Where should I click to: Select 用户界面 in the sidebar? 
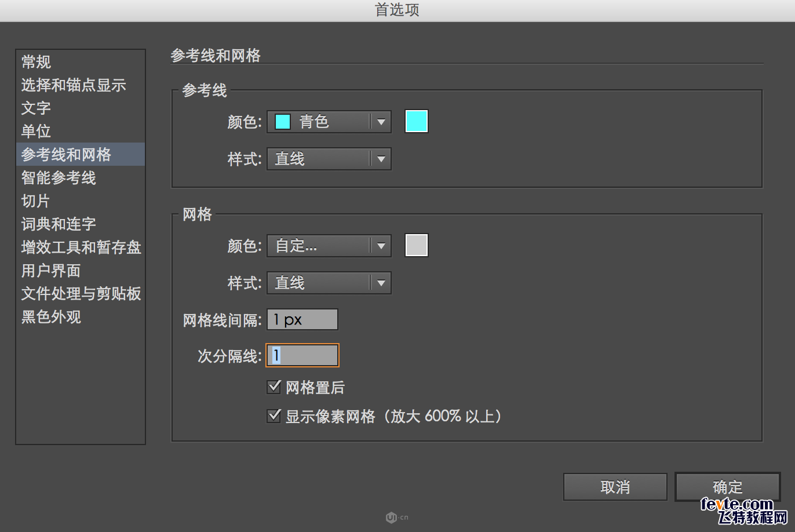pyautogui.click(x=50, y=271)
